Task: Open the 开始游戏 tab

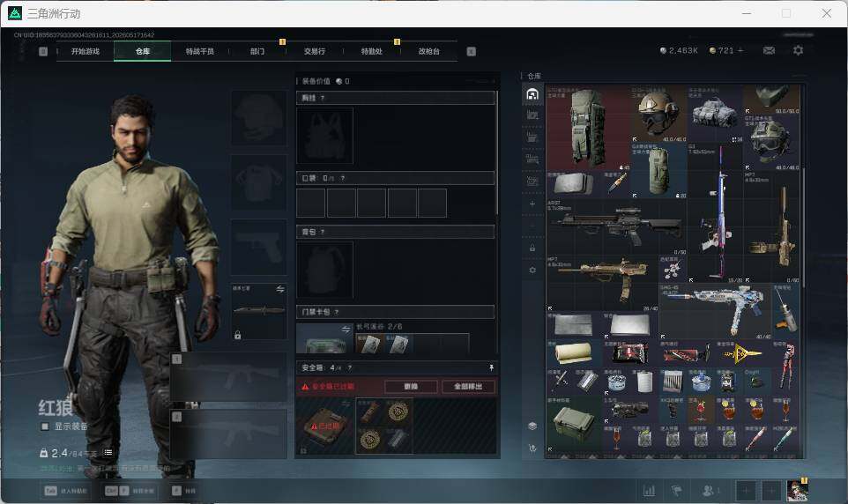Action: pyautogui.click(x=86, y=51)
